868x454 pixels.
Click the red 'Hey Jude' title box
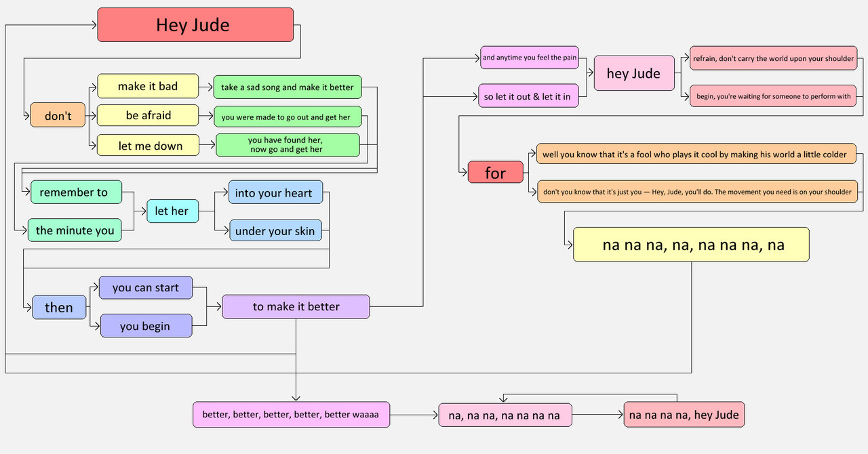(195, 25)
